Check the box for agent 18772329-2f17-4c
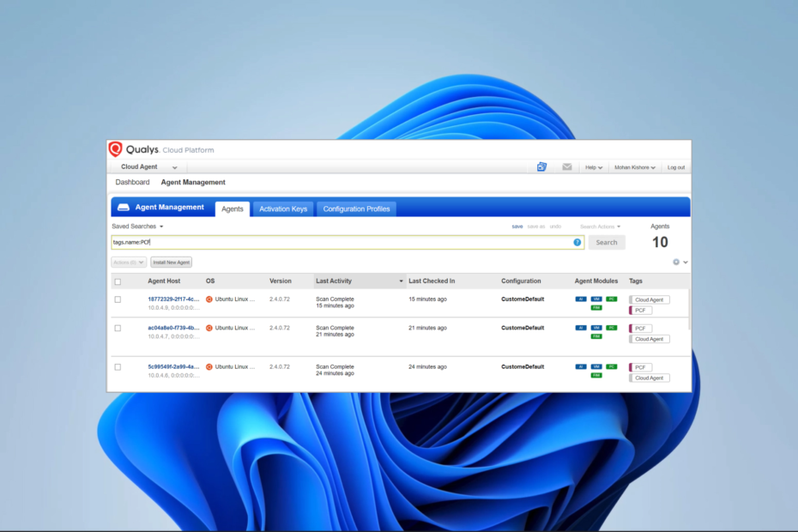 118,299
